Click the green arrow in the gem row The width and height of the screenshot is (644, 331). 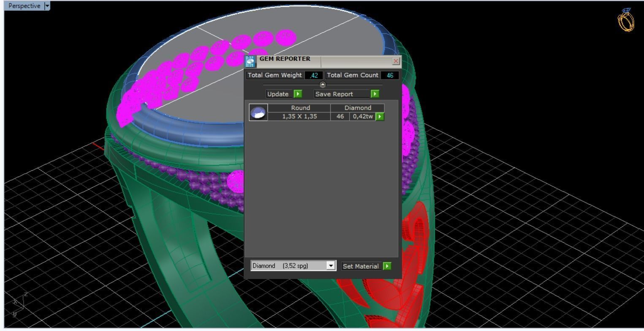click(x=380, y=116)
